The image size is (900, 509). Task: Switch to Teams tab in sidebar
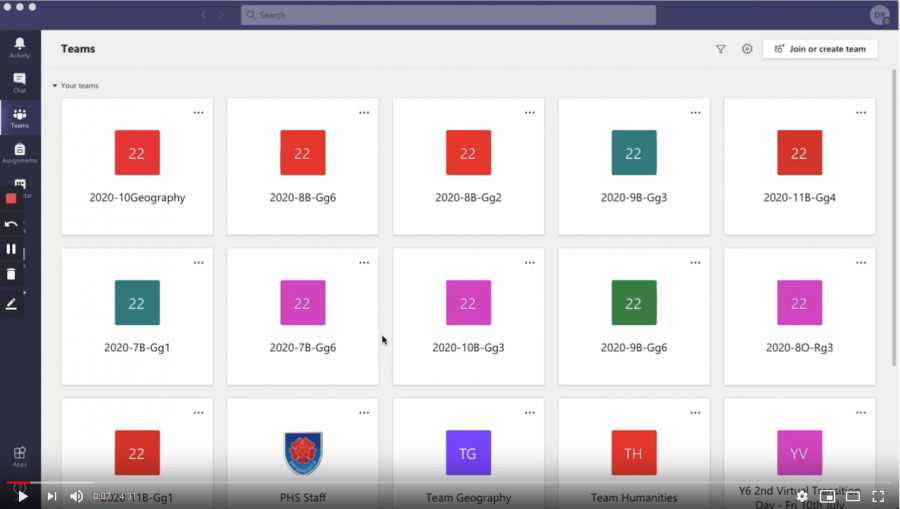click(x=19, y=118)
